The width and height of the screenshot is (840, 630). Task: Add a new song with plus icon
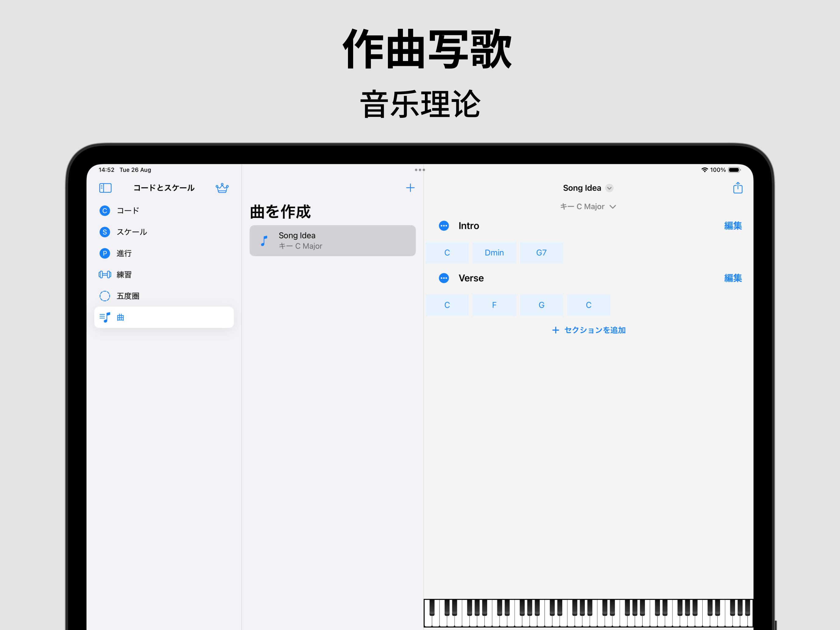click(x=410, y=188)
